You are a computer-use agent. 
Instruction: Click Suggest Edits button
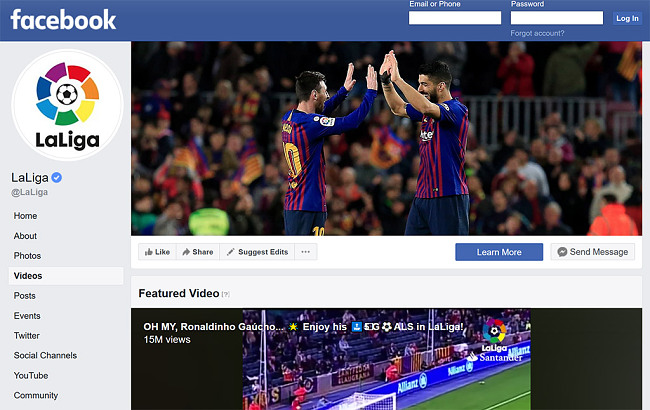tap(257, 252)
